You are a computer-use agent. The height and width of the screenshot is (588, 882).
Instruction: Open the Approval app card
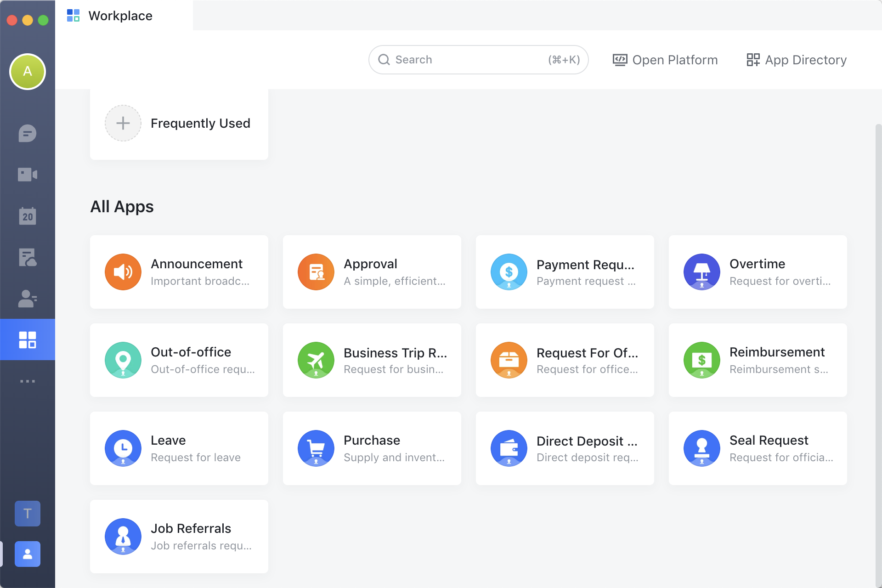372,272
